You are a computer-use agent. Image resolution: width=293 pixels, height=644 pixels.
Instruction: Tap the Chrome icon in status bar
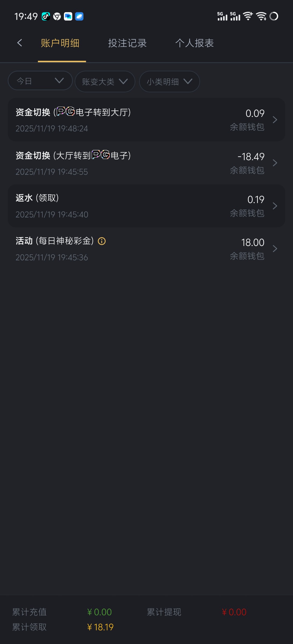click(x=57, y=17)
